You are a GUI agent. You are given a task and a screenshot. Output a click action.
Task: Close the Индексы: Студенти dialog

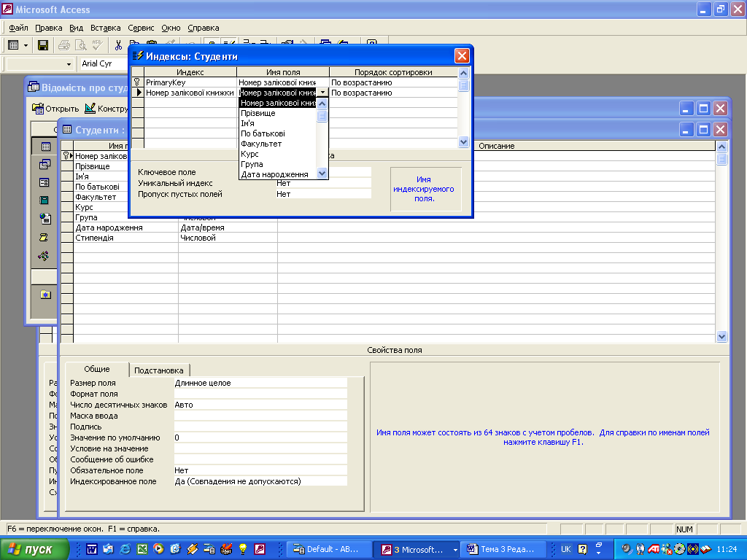[462, 56]
